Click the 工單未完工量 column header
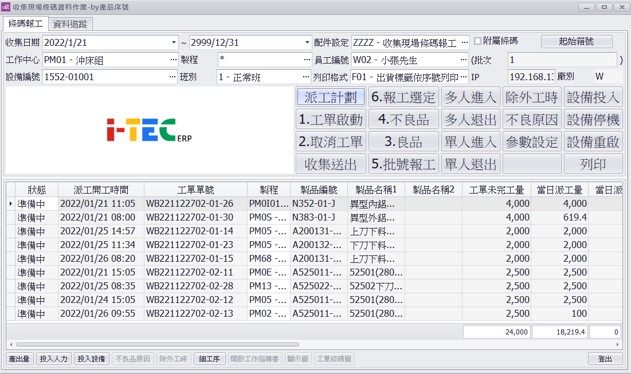The image size is (631, 374). coord(497,190)
